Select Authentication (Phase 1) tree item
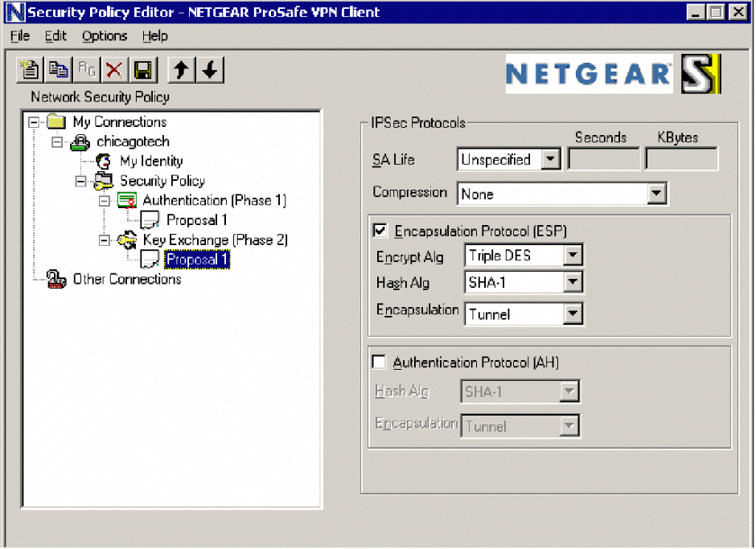The image size is (756, 549). tap(215, 200)
